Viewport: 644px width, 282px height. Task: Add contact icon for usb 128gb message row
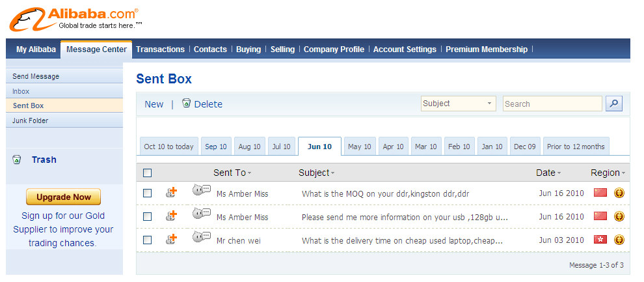click(x=172, y=216)
